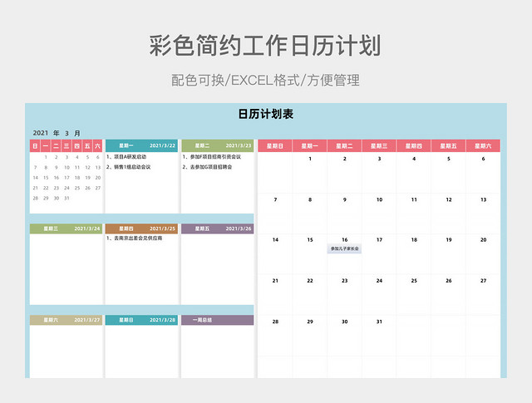
Task: Open the 星期四 2021/3/25 panel header
Action: tap(141, 229)
